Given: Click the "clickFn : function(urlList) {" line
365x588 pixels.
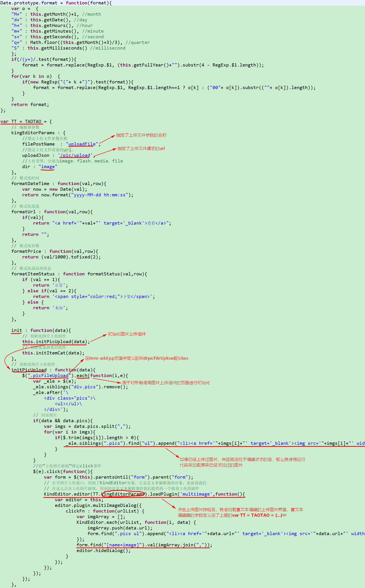Looking at the screenshot, I should tap(105, 511).
